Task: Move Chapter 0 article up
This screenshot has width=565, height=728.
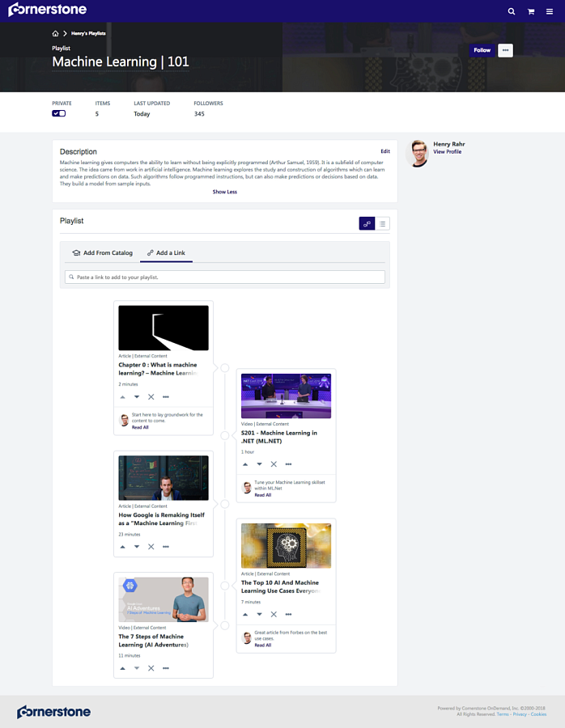Action: pos(123,397)
